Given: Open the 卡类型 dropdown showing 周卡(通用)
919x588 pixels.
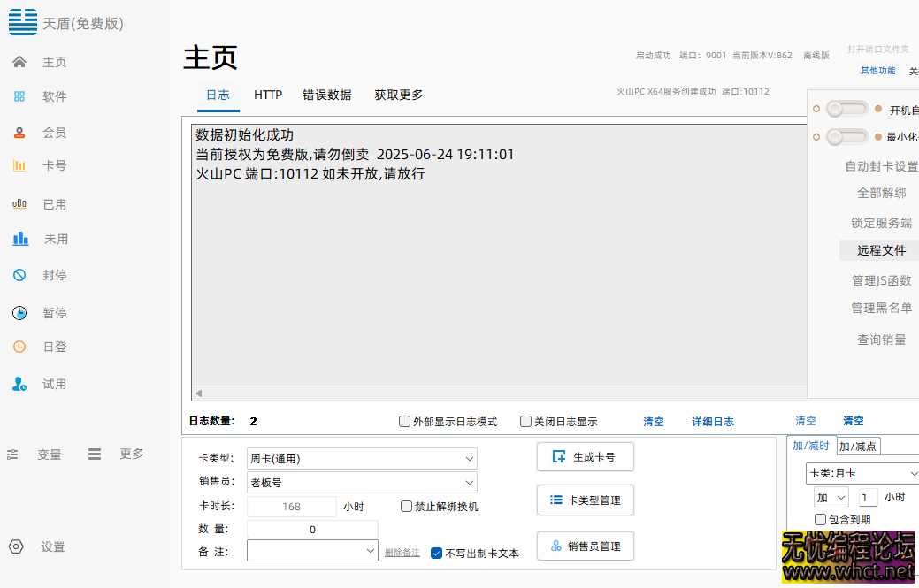Looking at the screenshot, I should [x=361, y=458].
